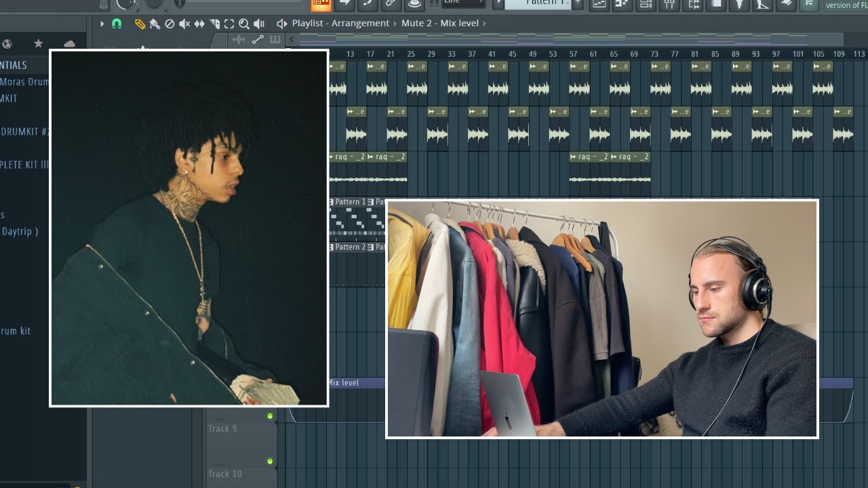Click the light-shaped toolbar icon

click(x=740, y=4)
